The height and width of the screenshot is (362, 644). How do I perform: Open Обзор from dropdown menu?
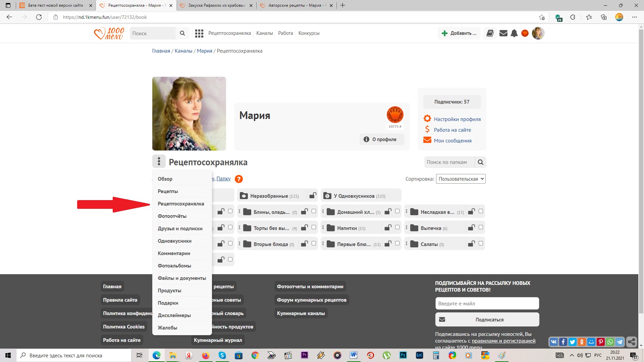(x=165, y=179)
